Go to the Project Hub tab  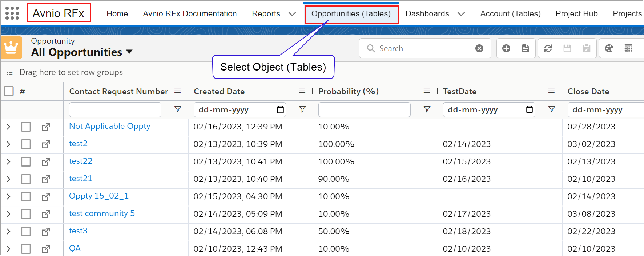click(x=576, y=14)
